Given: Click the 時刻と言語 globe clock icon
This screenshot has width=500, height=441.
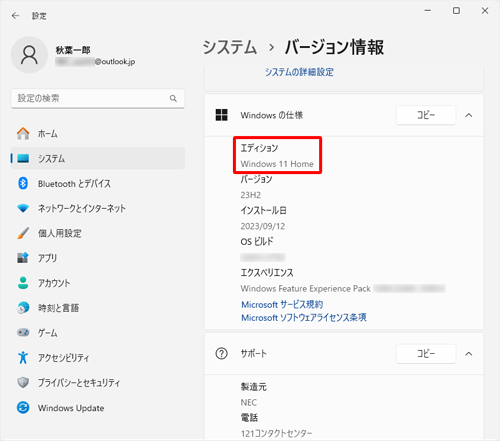Looking at the screenshot, I should [23, 308].
